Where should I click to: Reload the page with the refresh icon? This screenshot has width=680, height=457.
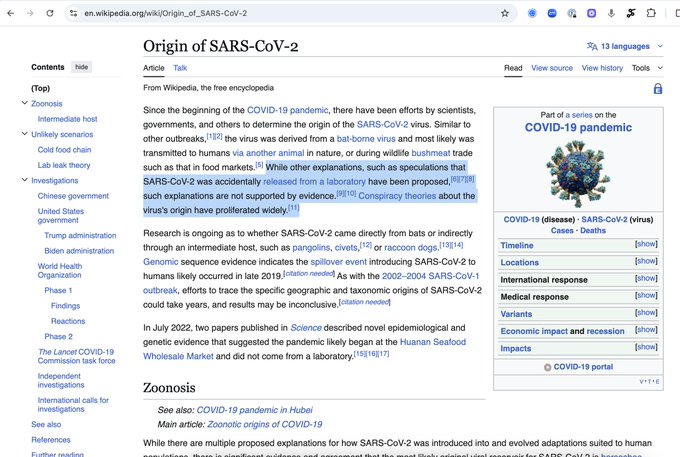[50, 13]
